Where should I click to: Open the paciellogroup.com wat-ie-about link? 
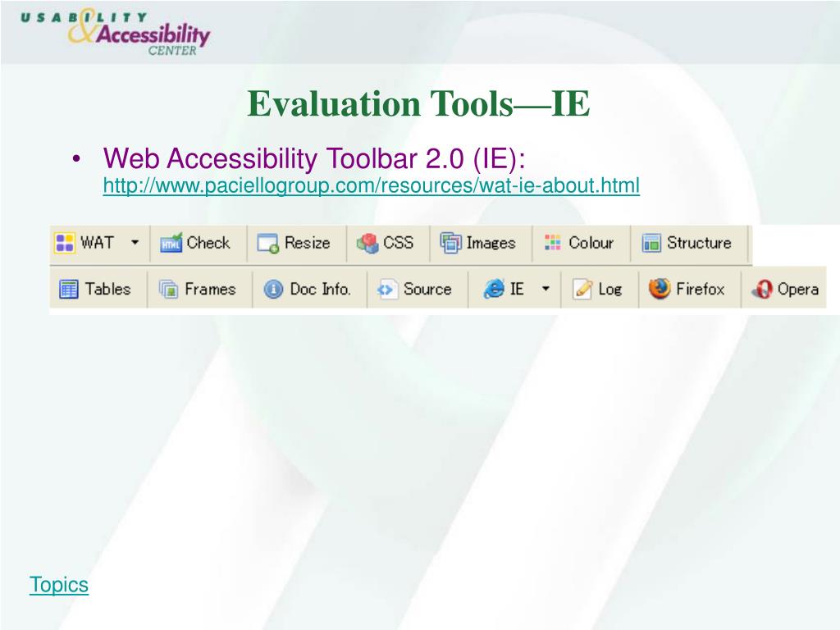pos(372,186)
